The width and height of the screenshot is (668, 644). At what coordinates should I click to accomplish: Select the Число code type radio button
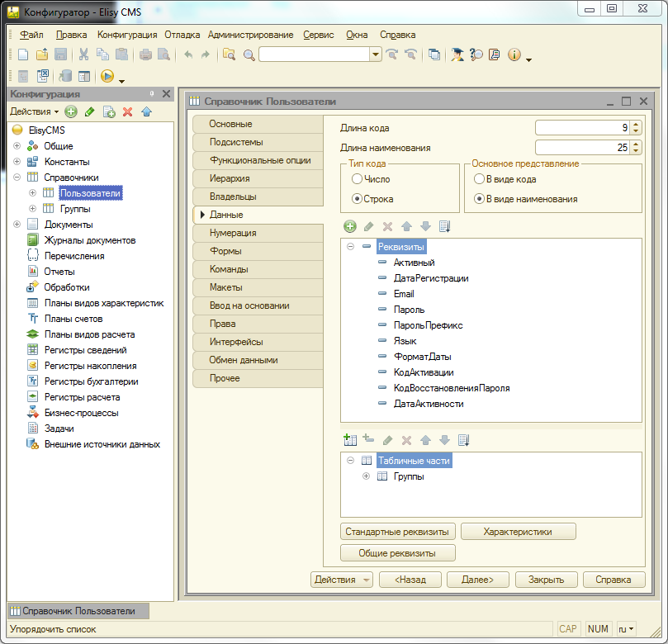point(357,179)
